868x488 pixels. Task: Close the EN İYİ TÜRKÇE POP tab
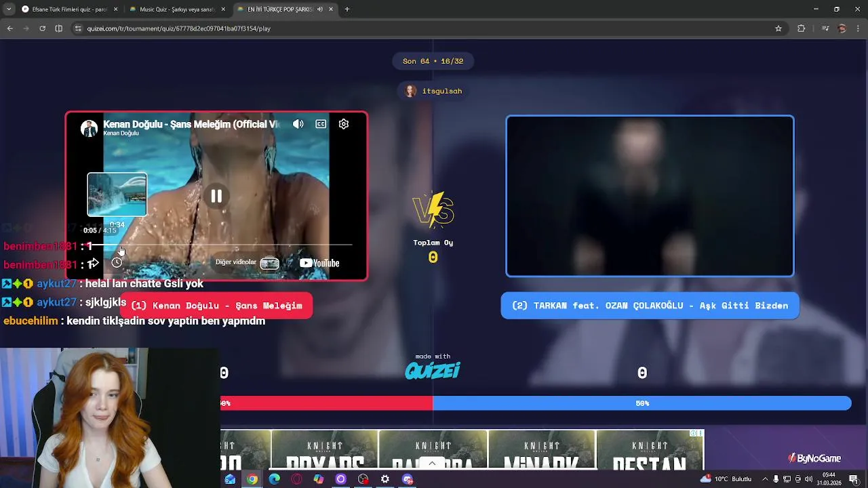point(331,9)
